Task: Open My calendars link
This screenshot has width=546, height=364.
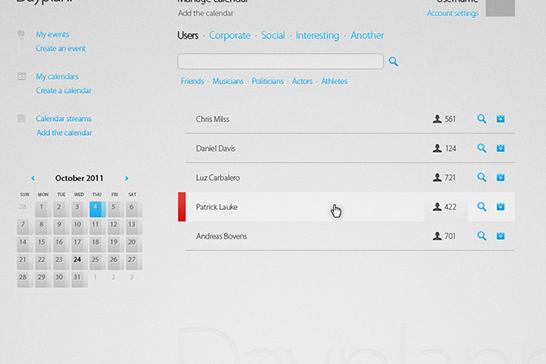Action: click(57, 76)
